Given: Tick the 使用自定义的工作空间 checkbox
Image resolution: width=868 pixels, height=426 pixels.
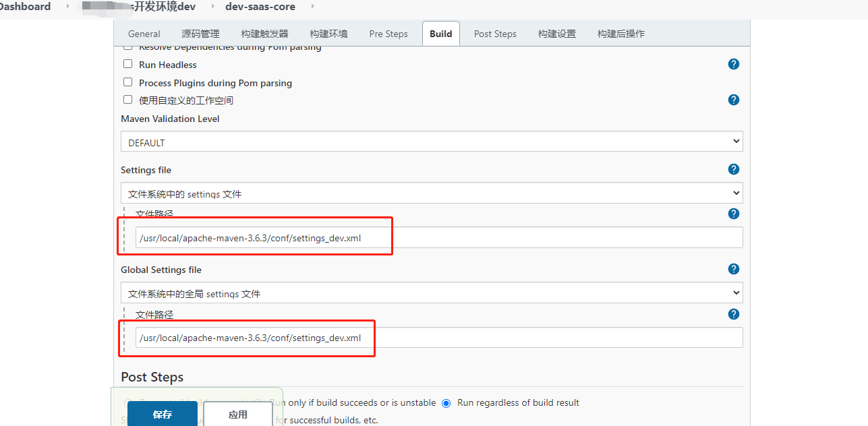Looking at the screenshot, I should [127, 100].
